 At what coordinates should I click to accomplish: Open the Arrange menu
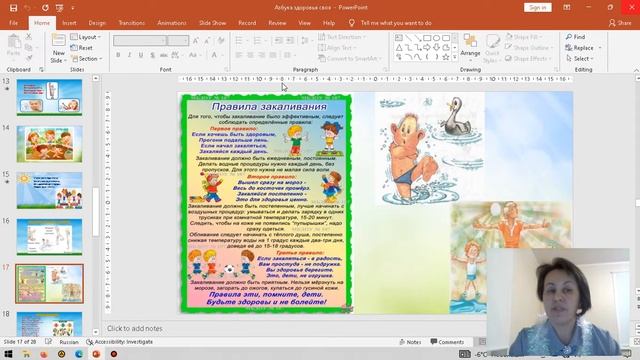(470, 46)
